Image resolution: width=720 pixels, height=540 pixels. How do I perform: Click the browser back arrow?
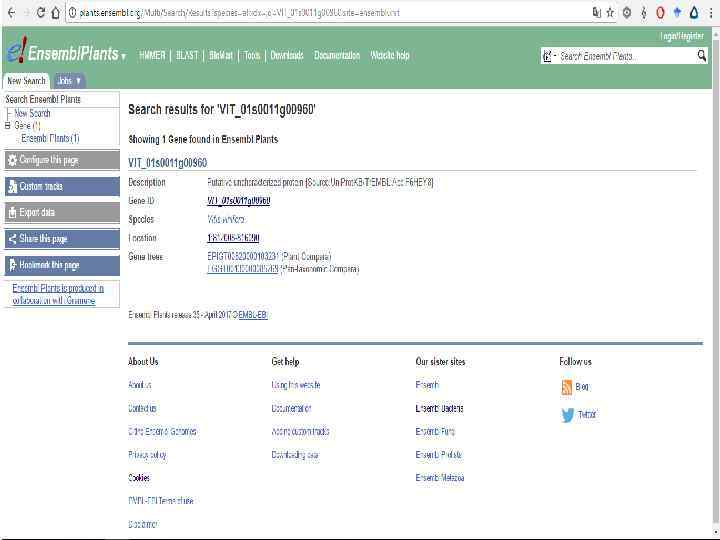pos(11,12)
